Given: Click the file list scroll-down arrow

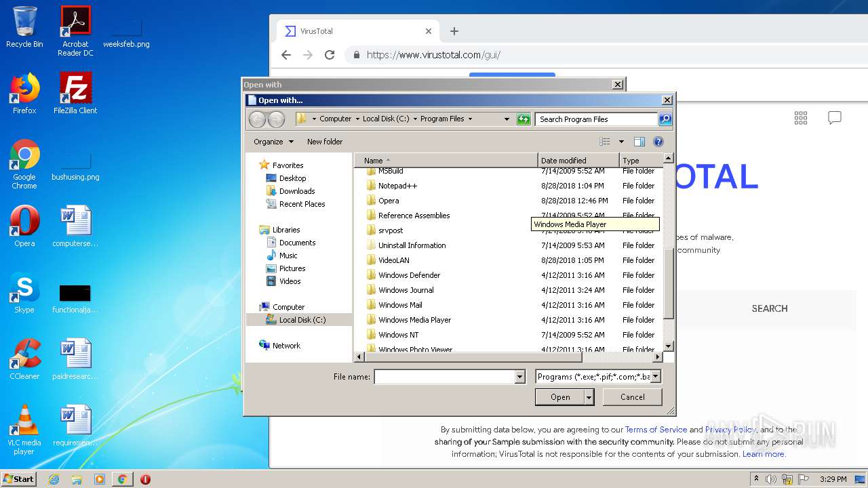Looking at the screenshot, I should pos(669,346).
